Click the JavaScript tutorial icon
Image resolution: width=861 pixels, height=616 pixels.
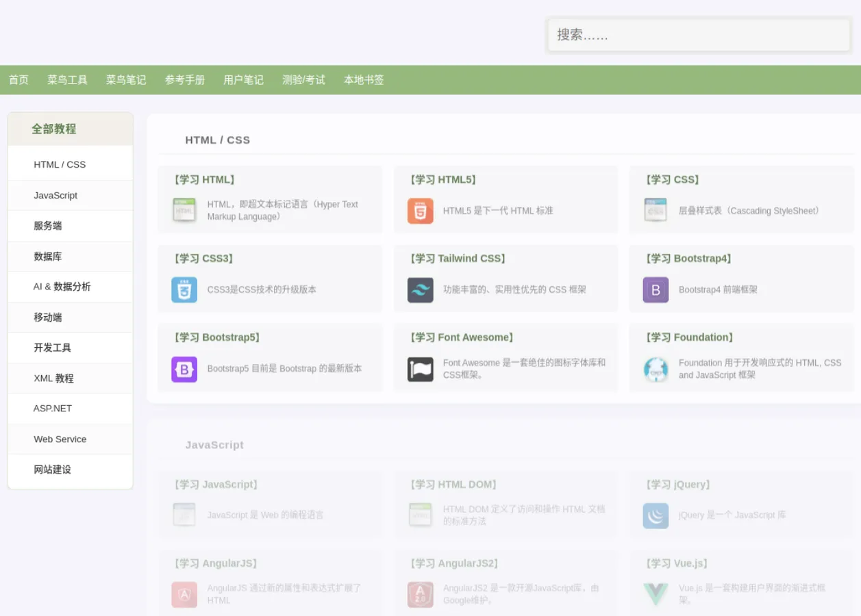(184, 515)
